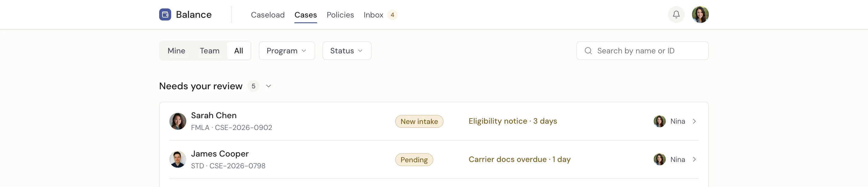The height and width of the screenshot is (187, 868).
Task: Open Sarah Chen's case with the chevron arrow
Action: coord(694,121)
